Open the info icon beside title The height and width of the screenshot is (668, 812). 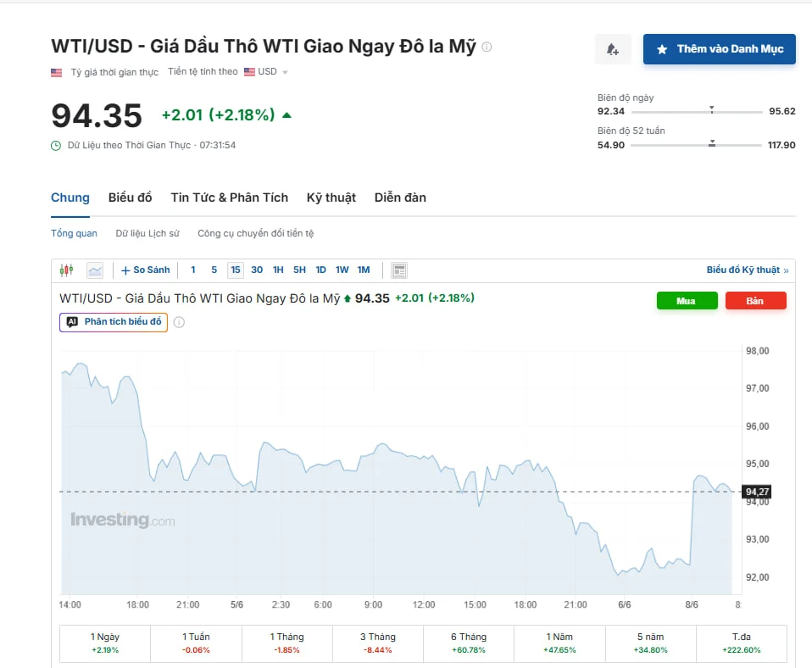pos(487,47)
